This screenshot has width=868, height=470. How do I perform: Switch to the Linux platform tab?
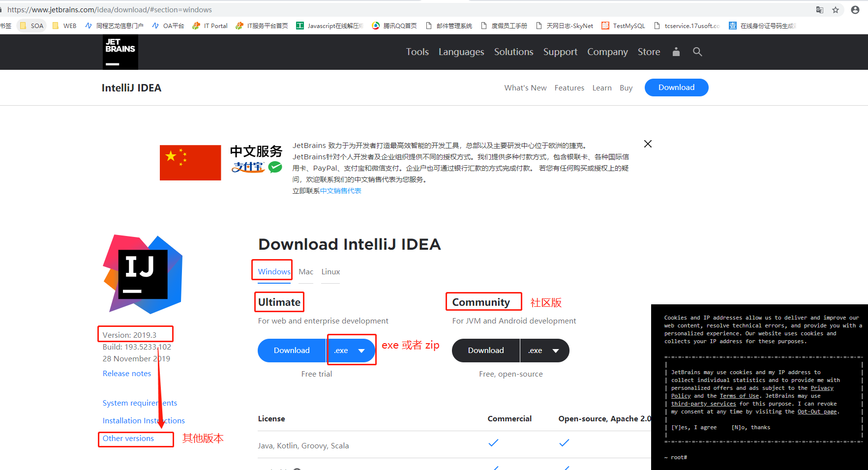click(331, 272)
